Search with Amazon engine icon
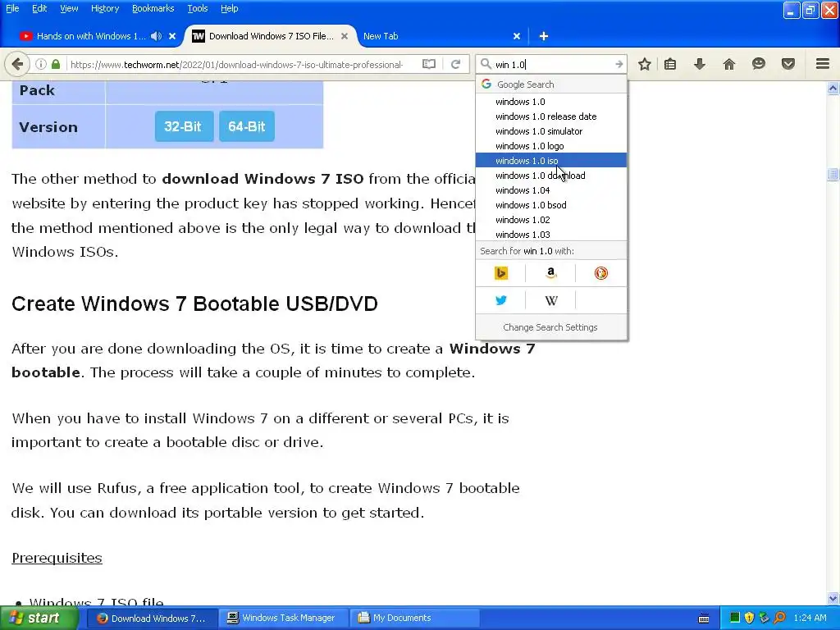The image size is (840, 630). tap(550, 273)
